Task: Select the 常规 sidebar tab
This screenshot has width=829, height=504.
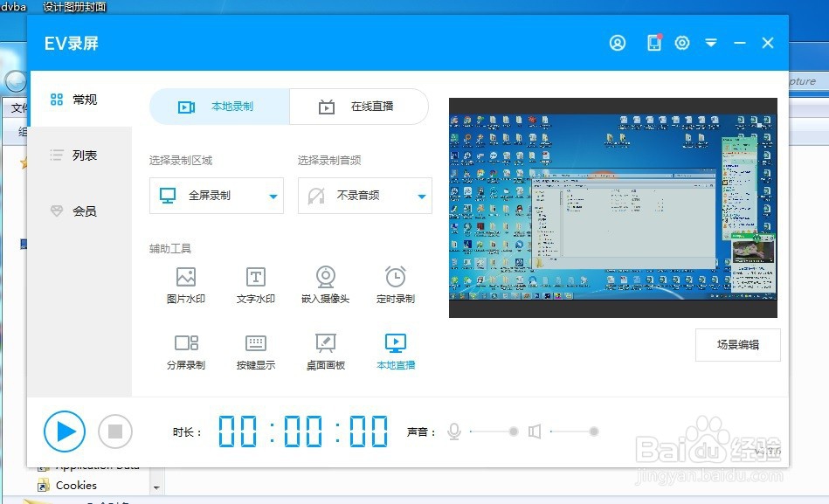Action: 81,99
